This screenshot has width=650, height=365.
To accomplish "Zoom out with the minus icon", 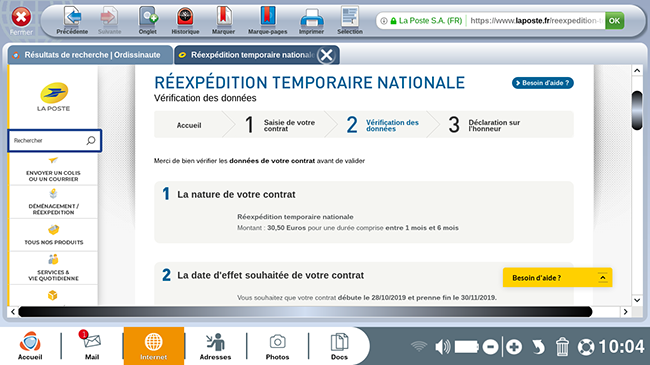I will coord(490,347).
